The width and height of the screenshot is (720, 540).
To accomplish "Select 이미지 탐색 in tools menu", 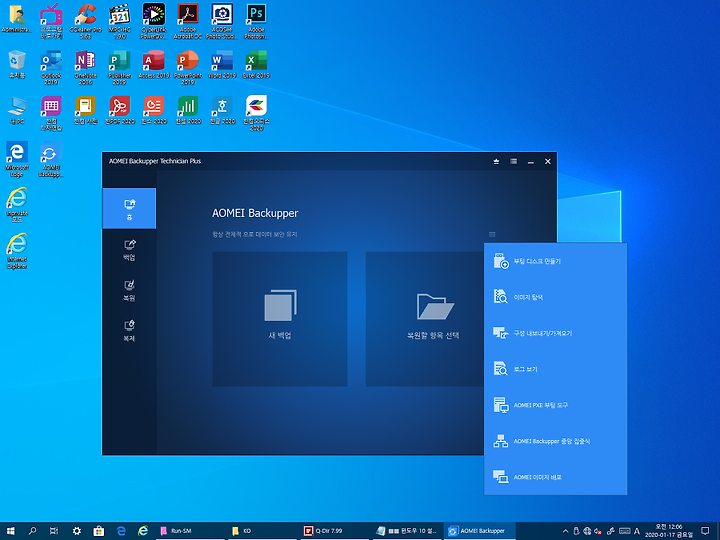I will click(x=555, y=297).
